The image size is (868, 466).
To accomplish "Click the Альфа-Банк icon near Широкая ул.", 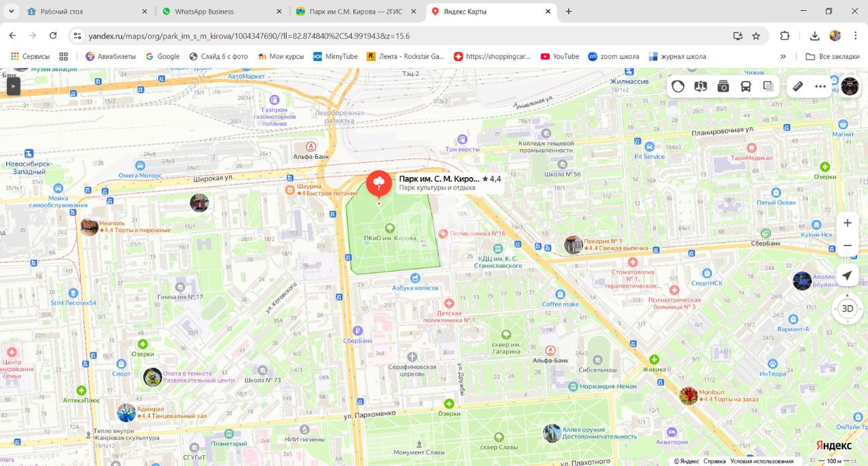I will [311, 146].
